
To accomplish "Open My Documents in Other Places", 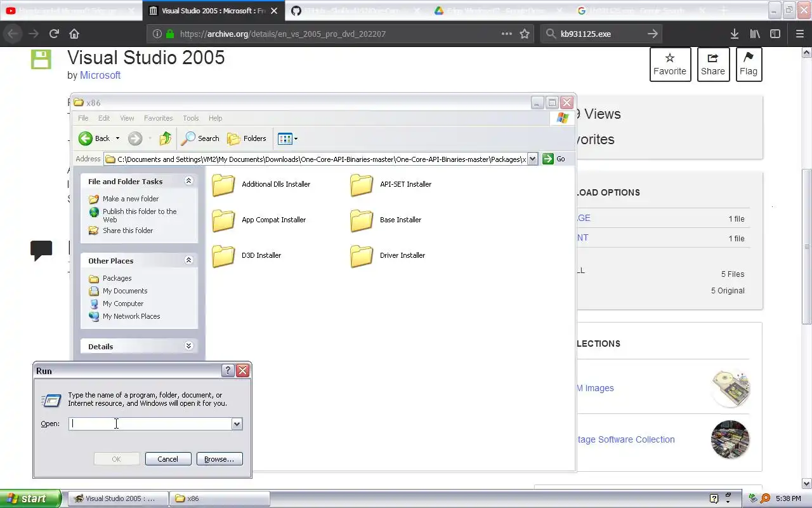I will [125, 291].
